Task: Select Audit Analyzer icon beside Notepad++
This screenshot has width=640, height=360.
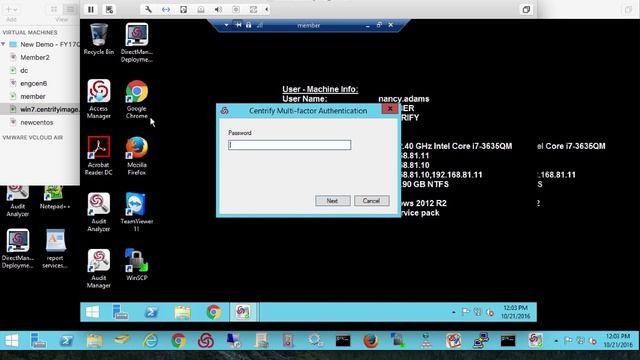Action: [18, 202]
